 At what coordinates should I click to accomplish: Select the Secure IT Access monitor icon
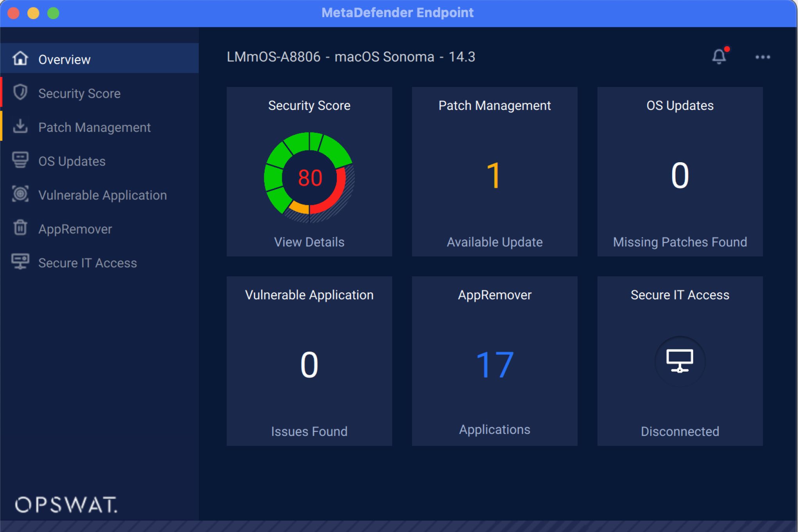[x=20, y=262]
